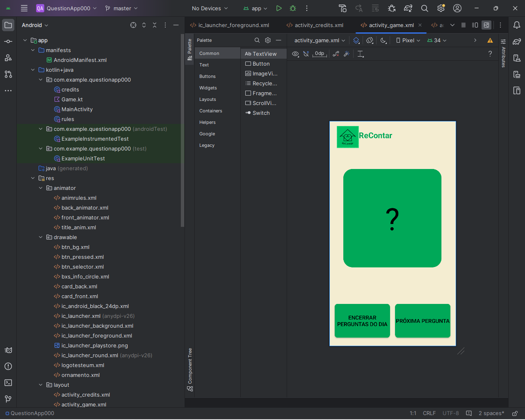The height and width of the screenshot is (420, 525).
Task: Toggle view options eye icon in designer
Action: click(295, 54)
